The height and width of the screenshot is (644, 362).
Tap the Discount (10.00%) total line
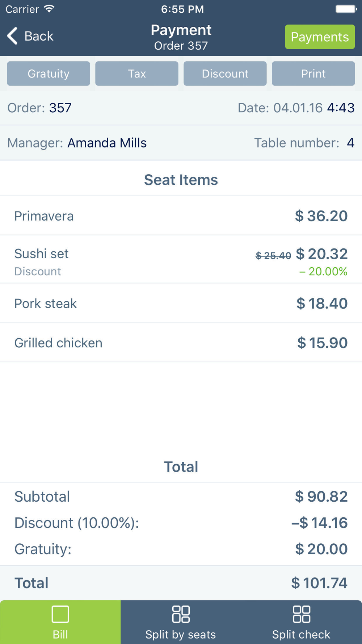pyautogui.click(x=181, y=523)
